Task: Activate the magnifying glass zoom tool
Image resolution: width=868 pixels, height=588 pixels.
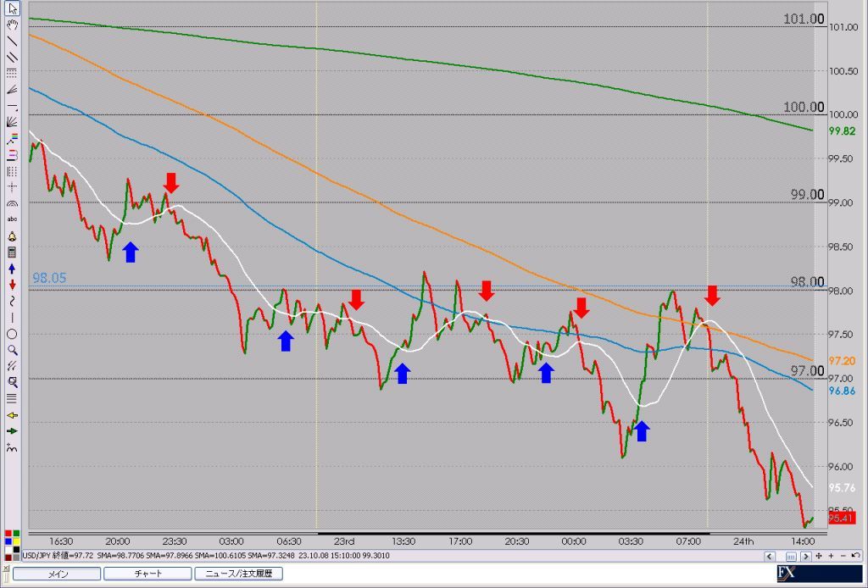Action: click(x=12, y=349)
